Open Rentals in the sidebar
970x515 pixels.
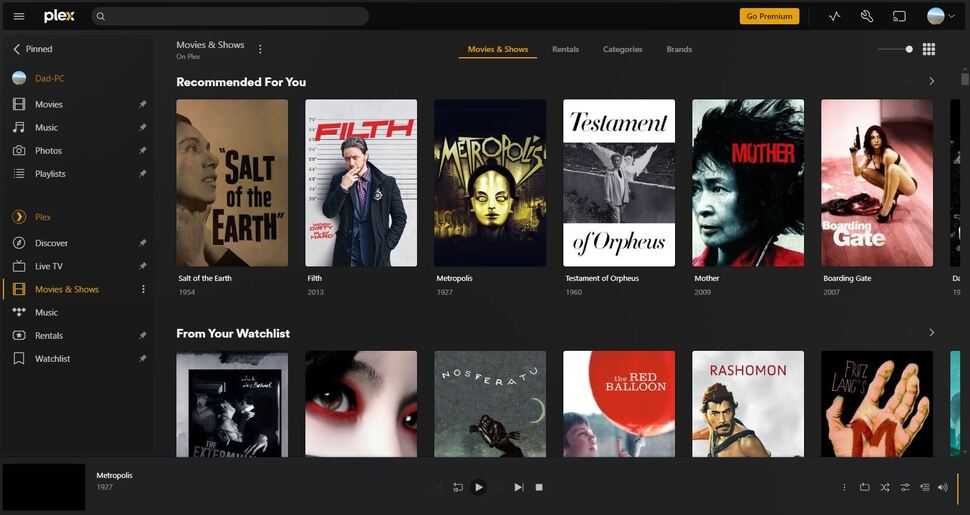click(x=49, y=335)
